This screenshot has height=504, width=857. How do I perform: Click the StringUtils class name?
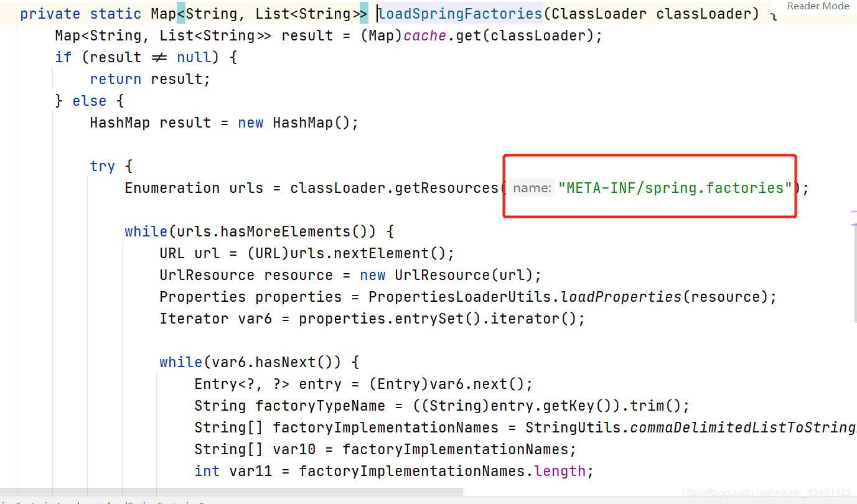[x=573, y=427]
